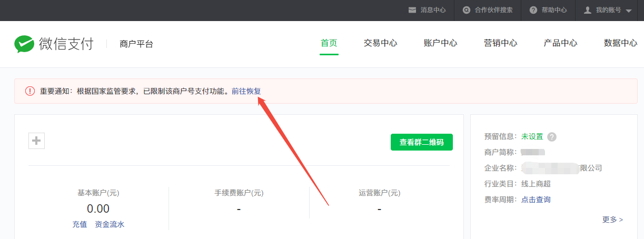Expand the 我的账号 dropdown arrow

629,11
